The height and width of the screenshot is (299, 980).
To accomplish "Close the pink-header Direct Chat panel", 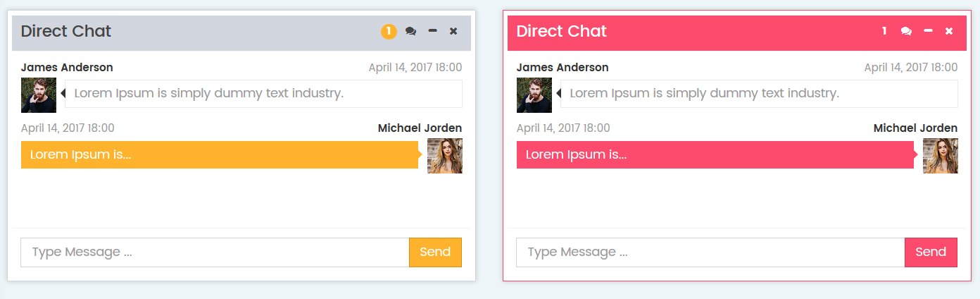I will pyautogui.click(x=949, y=31).
